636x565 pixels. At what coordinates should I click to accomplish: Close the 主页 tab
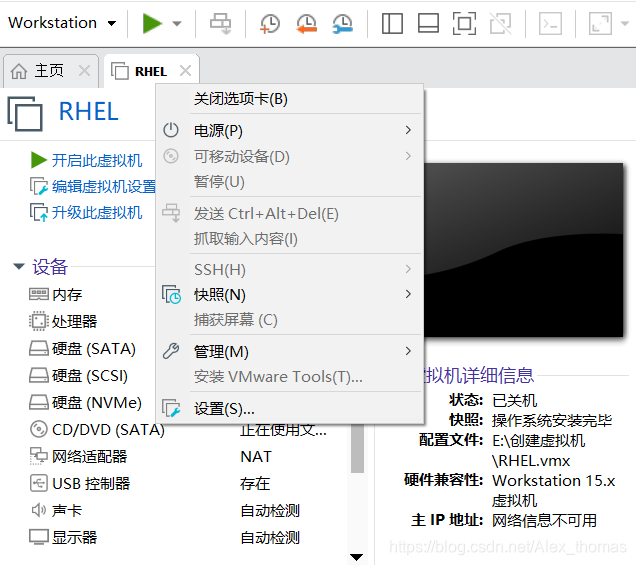click(x=84, y=71)
